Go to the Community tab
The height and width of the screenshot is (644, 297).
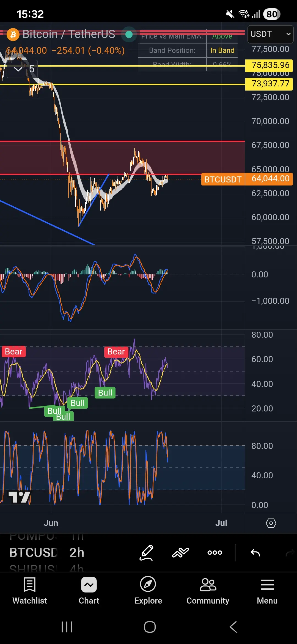pos(208,591)
